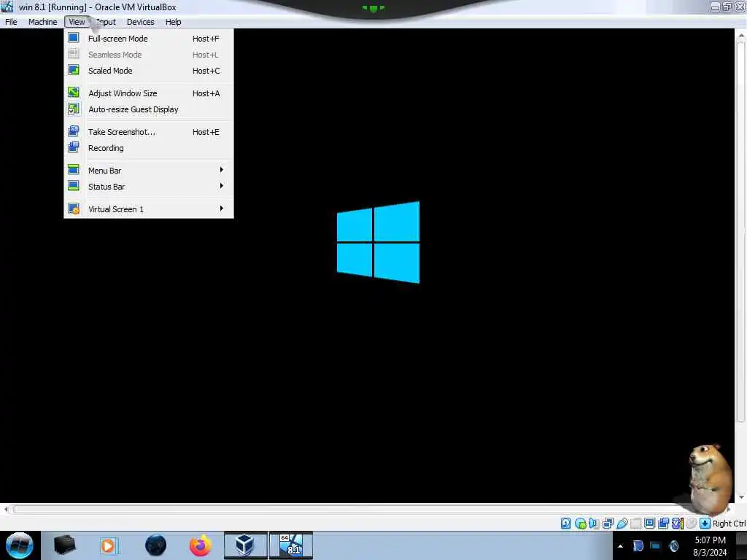Launch media player taskbar icon
This screenshot has width=747, height=560.
pos(108,545)
